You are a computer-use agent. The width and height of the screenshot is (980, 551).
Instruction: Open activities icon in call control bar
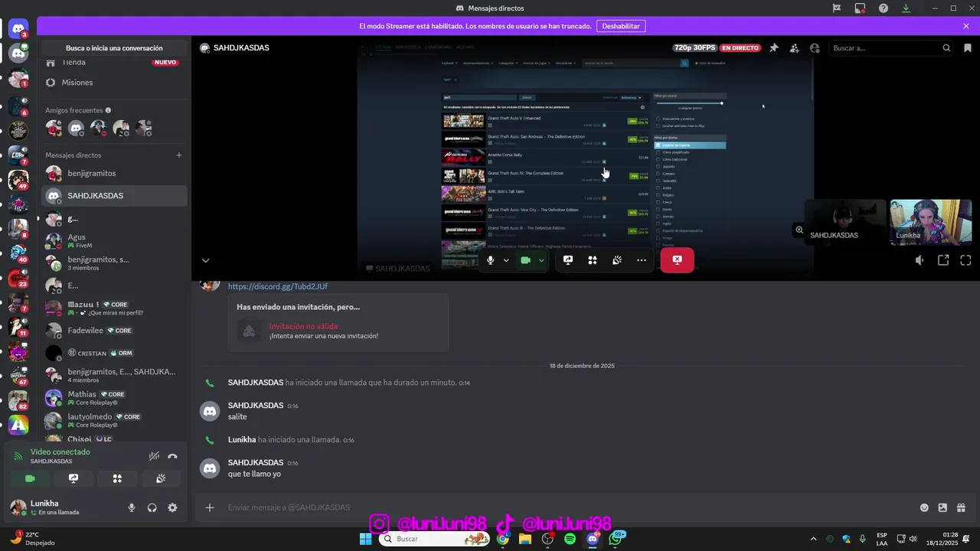(593, 260)
